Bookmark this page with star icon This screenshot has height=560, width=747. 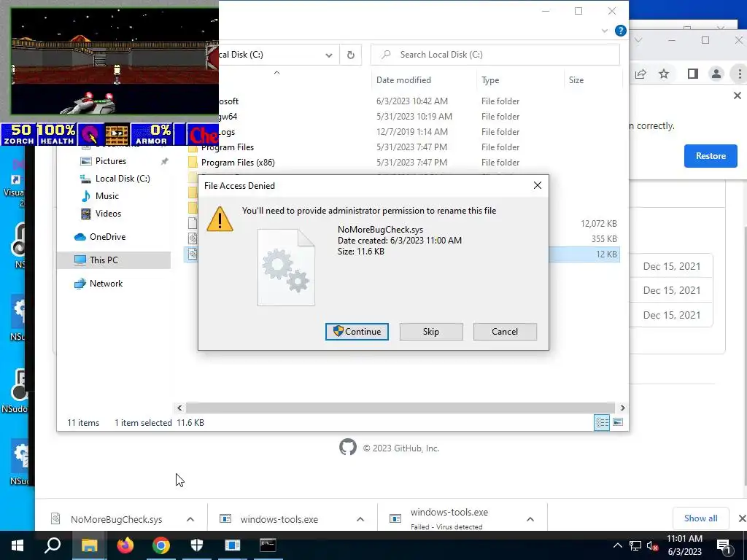[x=664, y=74]
